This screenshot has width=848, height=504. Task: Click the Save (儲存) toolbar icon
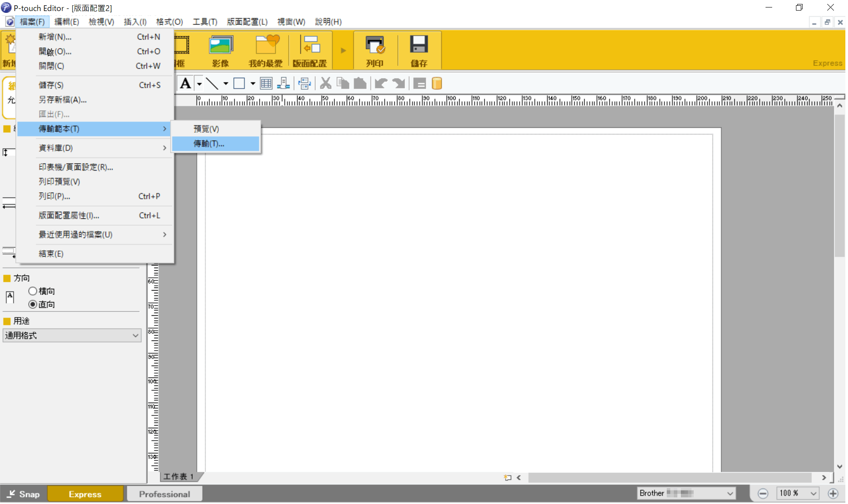(419, 51)
